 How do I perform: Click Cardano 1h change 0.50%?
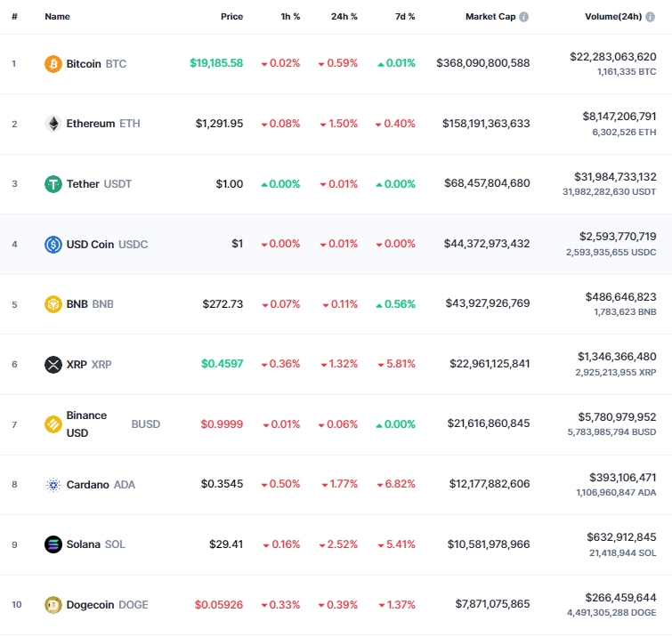(x=280, y=484)
